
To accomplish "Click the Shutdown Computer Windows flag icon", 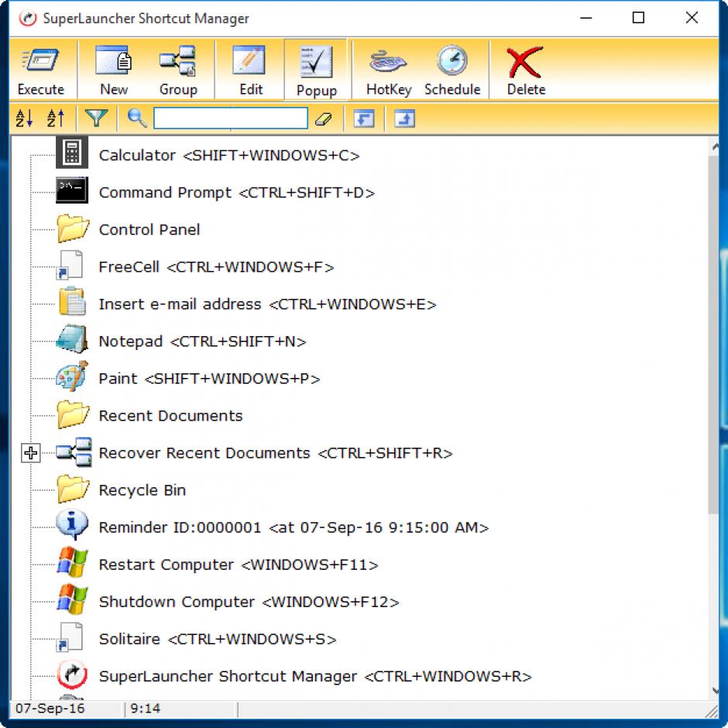I will pos(72,599).
